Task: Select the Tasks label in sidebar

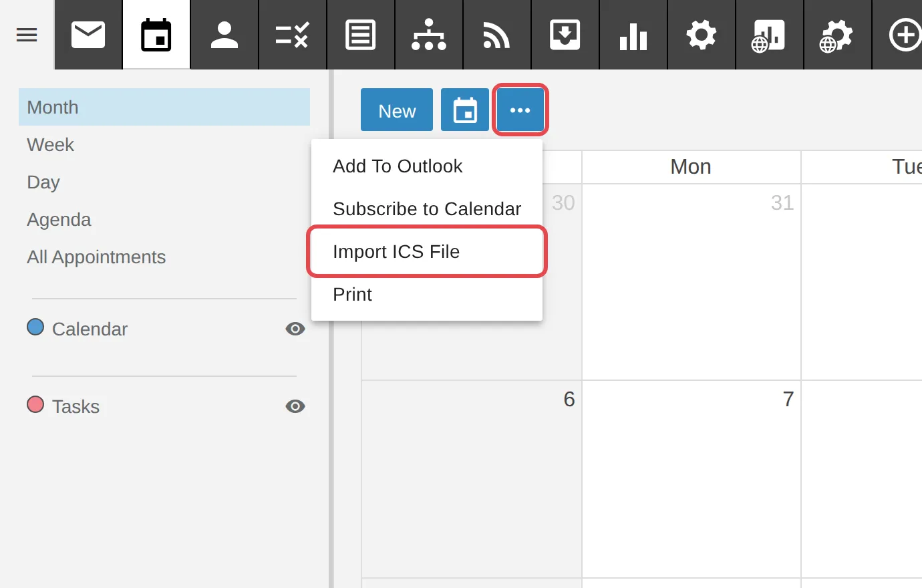Action: pos(75,406)
